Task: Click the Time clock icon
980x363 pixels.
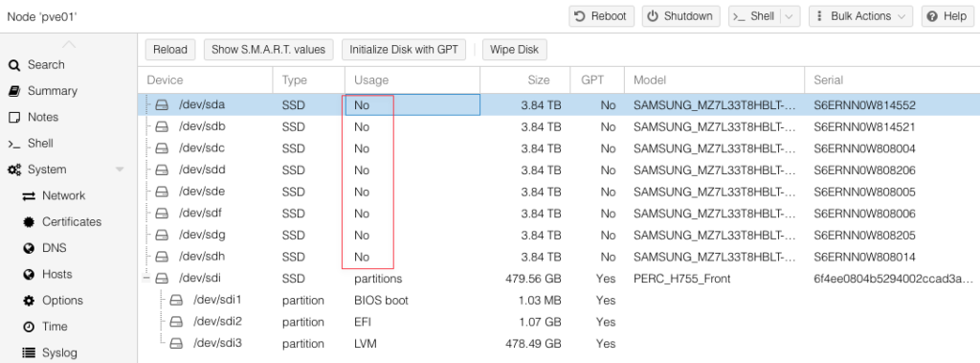Action: pyautogui.click(x=29, y=327)
